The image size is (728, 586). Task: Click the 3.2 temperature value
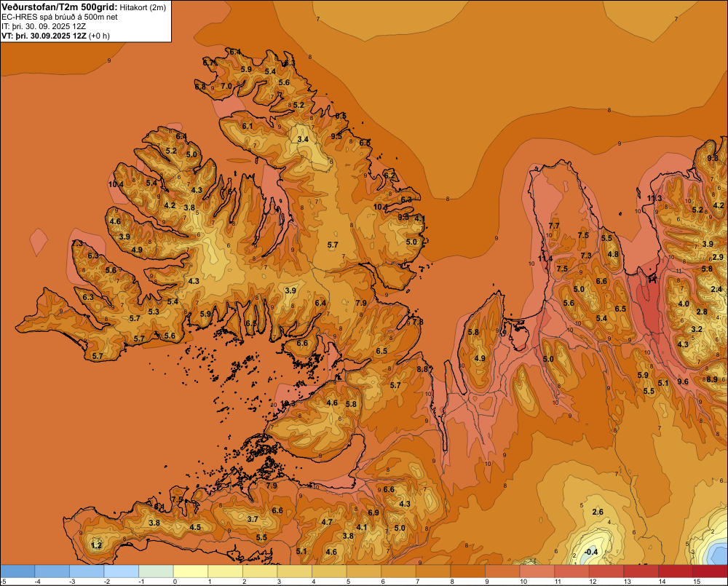697,329
